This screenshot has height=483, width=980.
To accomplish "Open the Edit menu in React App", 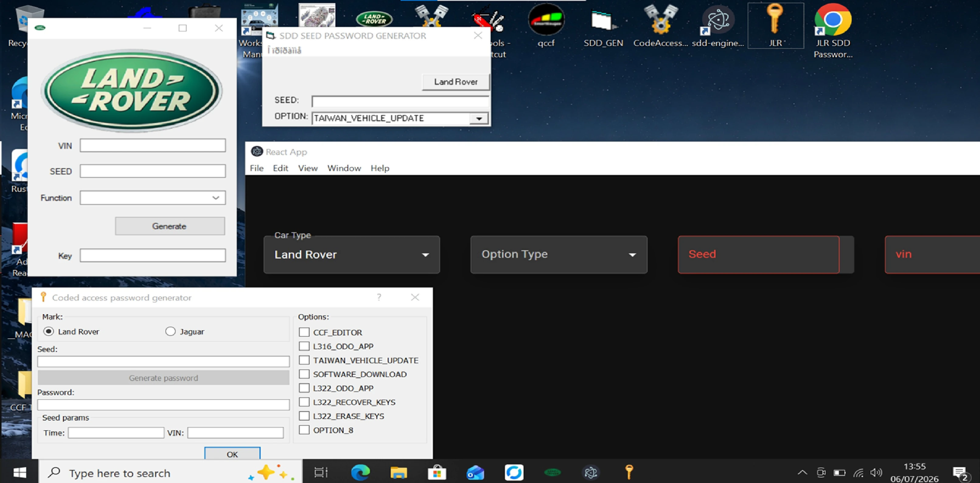I will 281,168.
